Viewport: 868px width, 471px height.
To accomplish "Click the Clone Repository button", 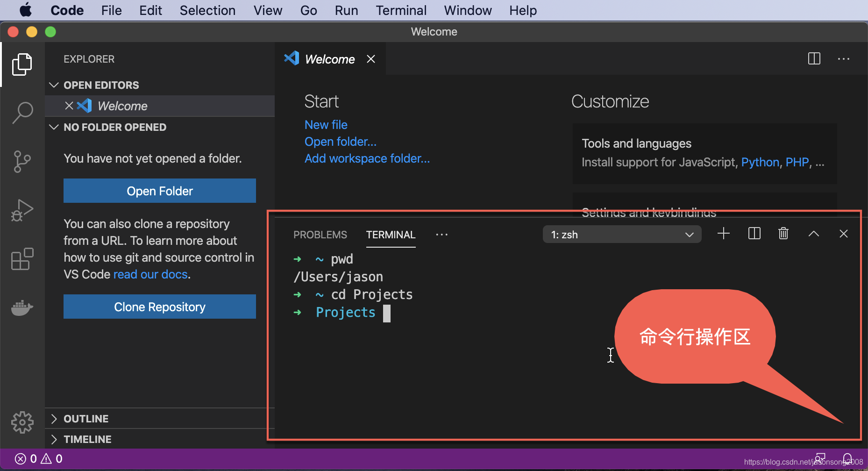I will pos(160,307).
